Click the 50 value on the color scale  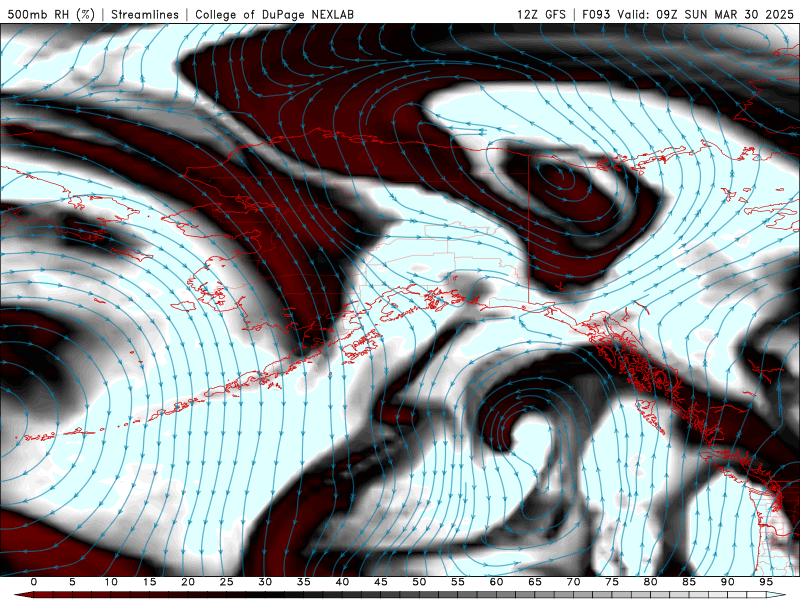pos(419,582)
